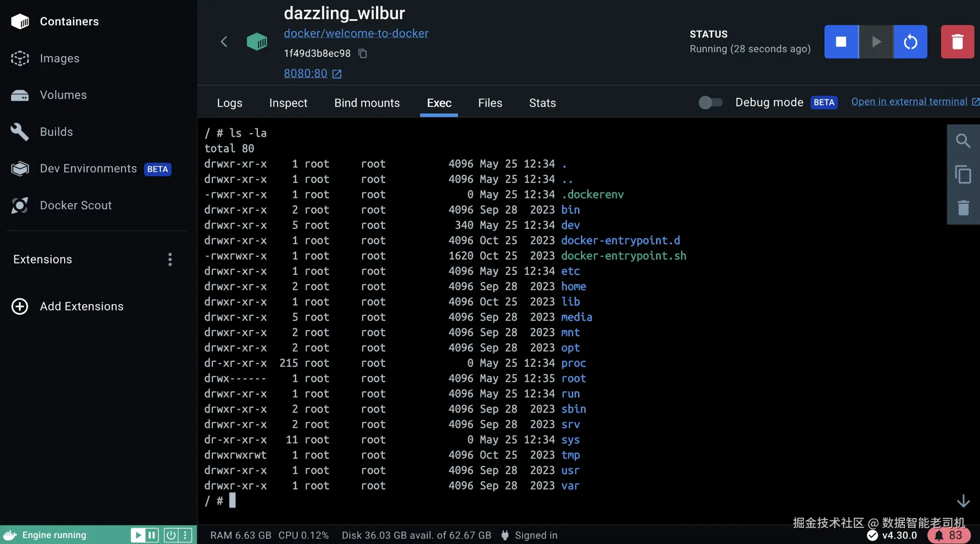This screenshot has height=544, width=980.
Task: Click the proc directory name in listing
Action: pyautogui.click(x=574, y=363)
